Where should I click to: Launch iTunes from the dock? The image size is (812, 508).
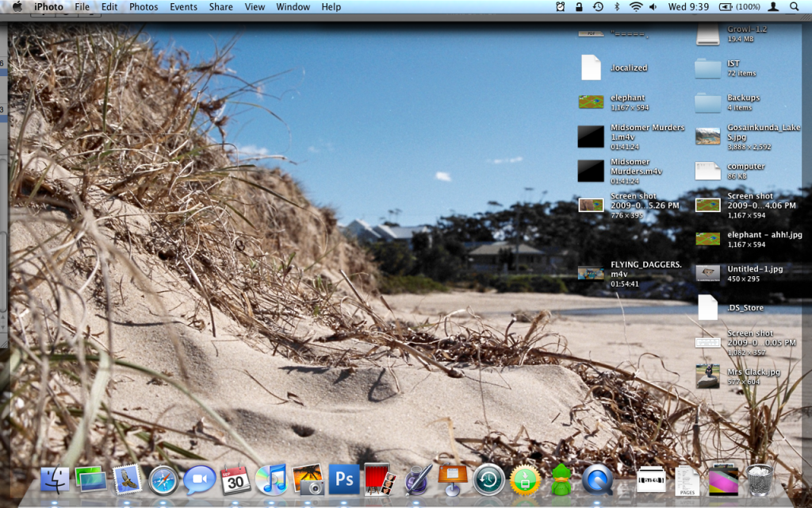click(x=272, y=479)
